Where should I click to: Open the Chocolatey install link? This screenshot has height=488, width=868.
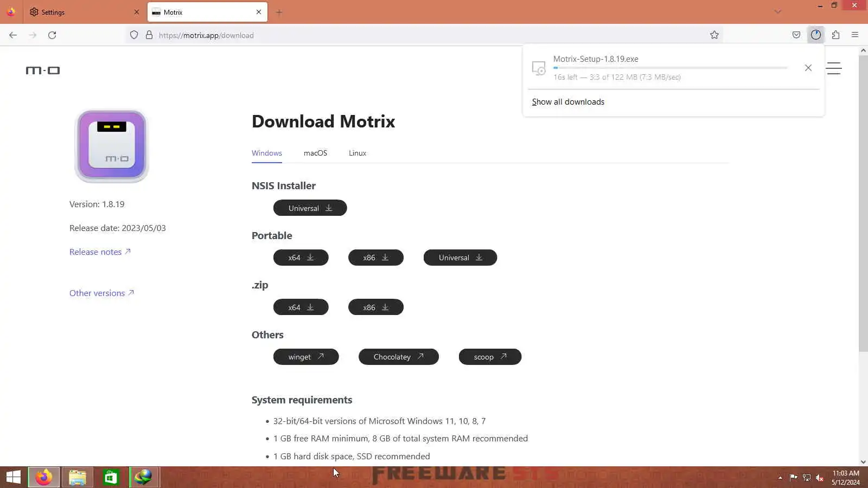(x=399, y=357)
